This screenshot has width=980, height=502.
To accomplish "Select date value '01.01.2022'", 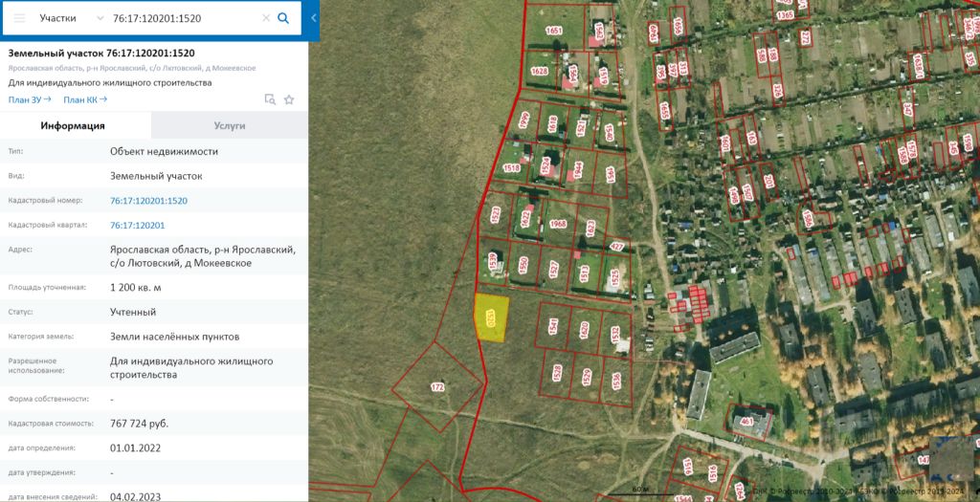I will point(136,447).
